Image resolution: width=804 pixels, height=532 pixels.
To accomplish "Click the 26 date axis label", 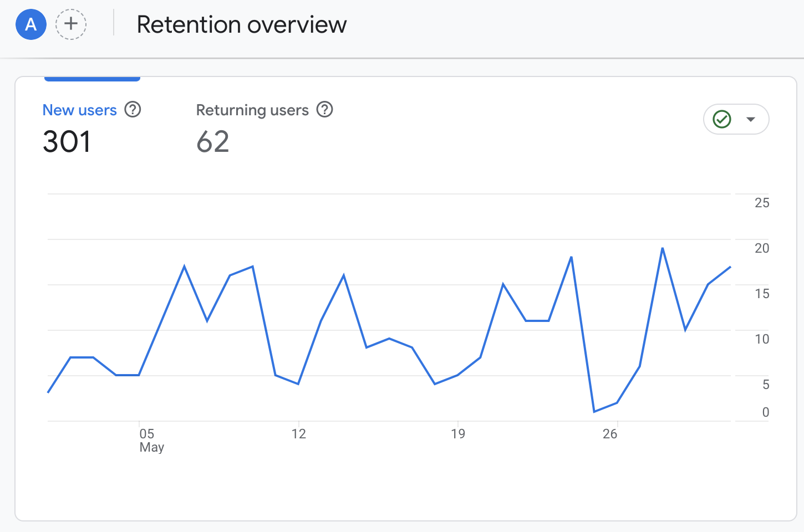I will [x=610, y=434].
